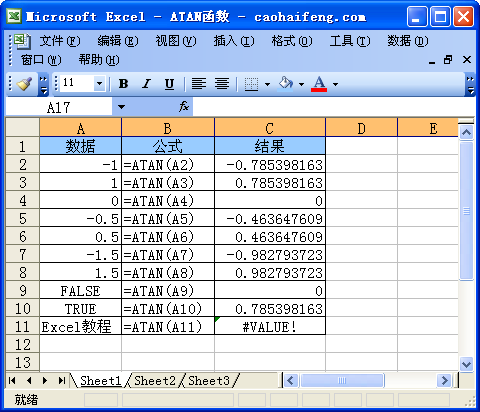This screenshot has height=412, width=480.
Task: Select cell with #VALUE! error
Action: [270, 326]
